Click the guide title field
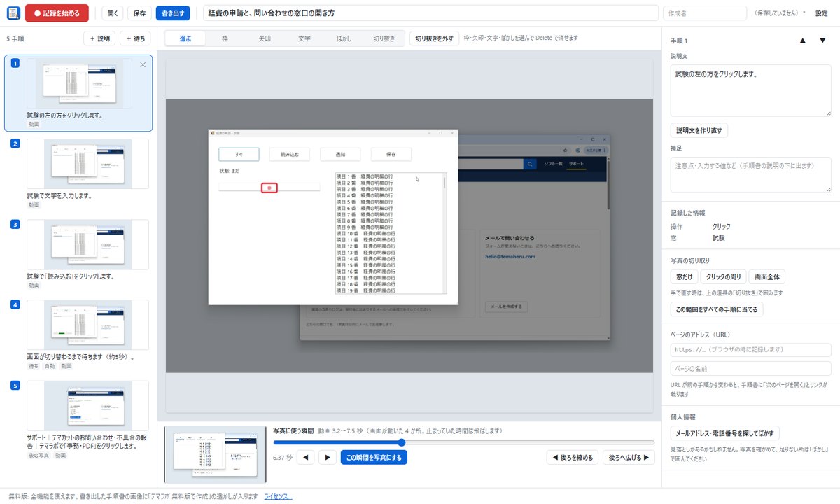 (430, 13)
